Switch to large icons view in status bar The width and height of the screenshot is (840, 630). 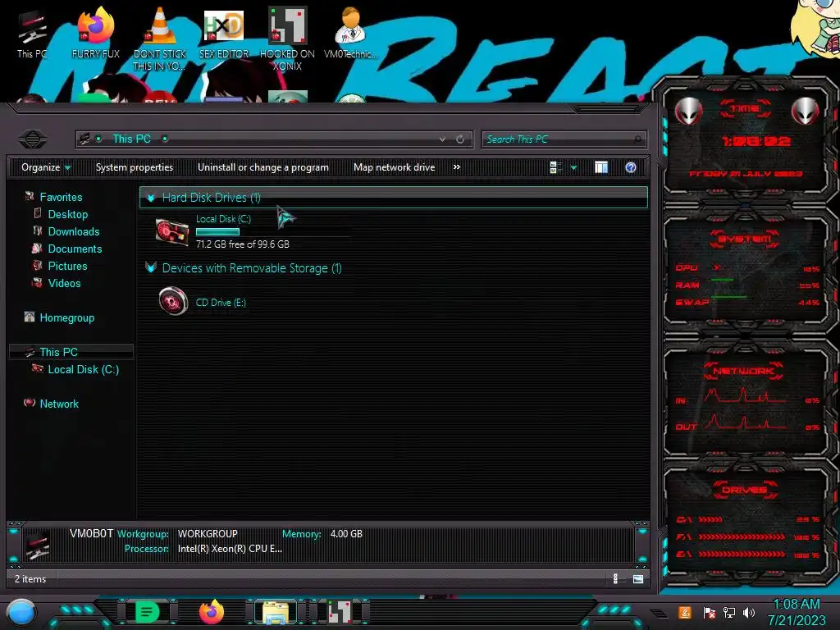click(637, 578)
